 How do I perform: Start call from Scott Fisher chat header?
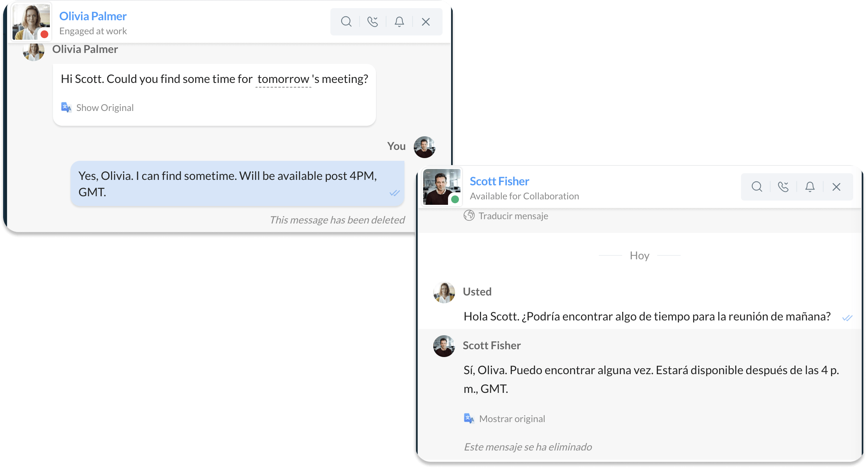pyautogui.click(x=783, y=187)
